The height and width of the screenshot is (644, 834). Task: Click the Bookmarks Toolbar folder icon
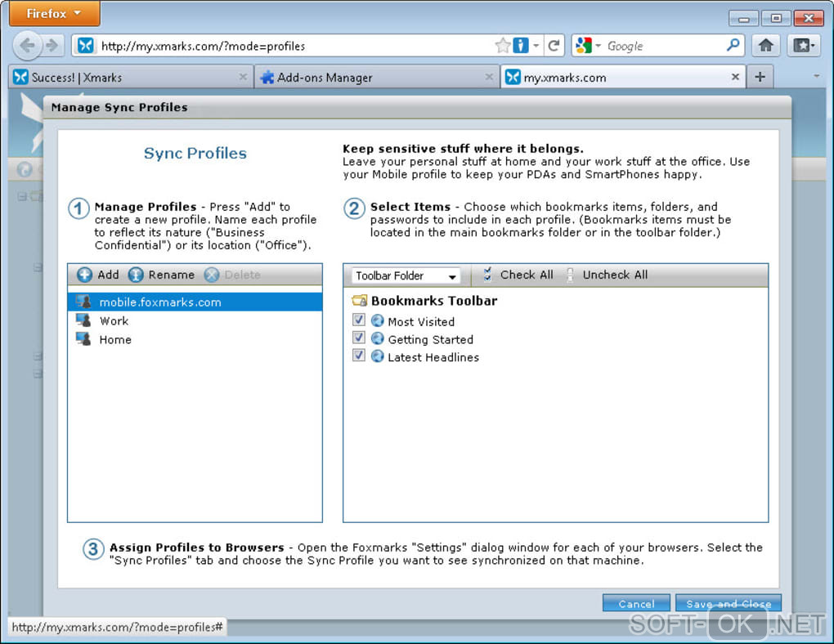[x=360, y=301]
